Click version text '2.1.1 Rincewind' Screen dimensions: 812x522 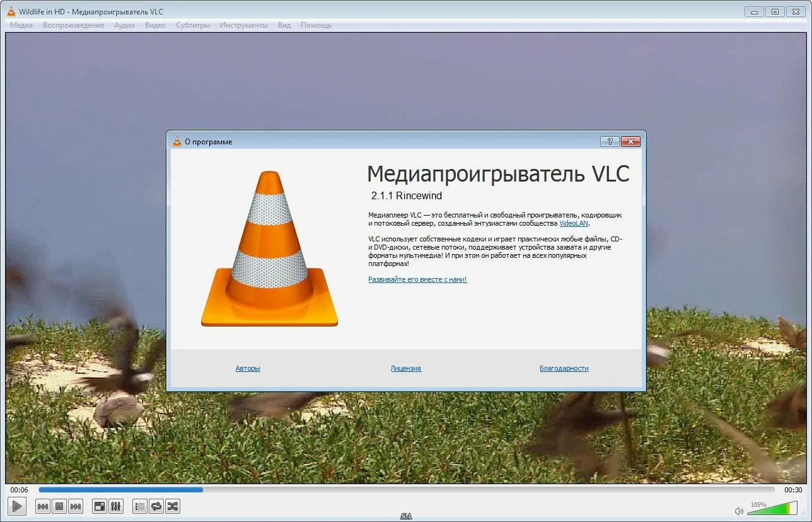pyautogui.click(x=407, y=195)
